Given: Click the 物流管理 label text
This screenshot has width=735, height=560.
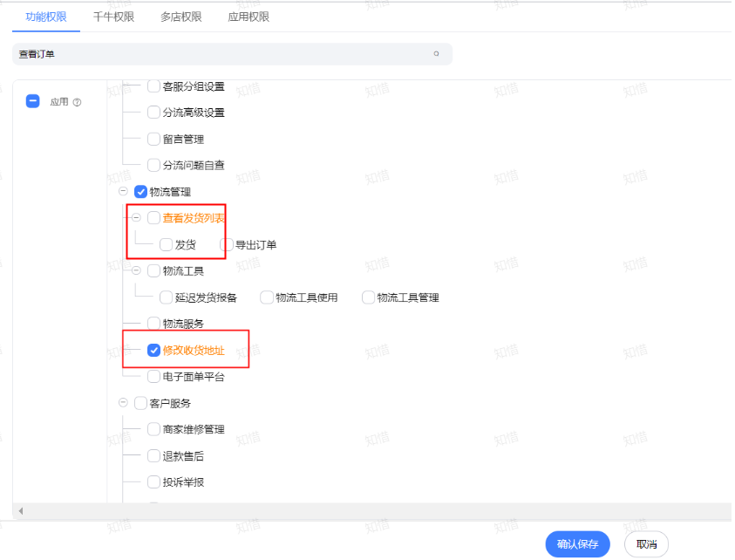Looking at the screenshot, I should [x=170, y=192].
